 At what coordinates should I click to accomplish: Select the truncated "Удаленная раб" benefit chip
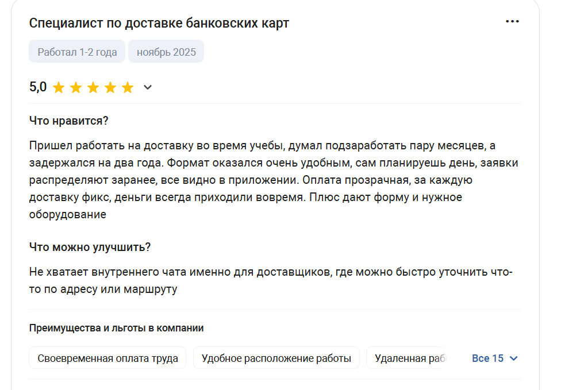point(410,358)
